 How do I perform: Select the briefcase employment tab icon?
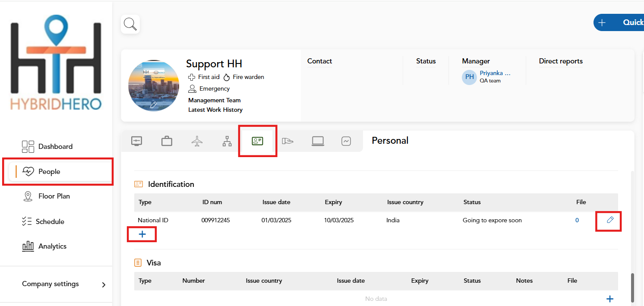point(167,141)
